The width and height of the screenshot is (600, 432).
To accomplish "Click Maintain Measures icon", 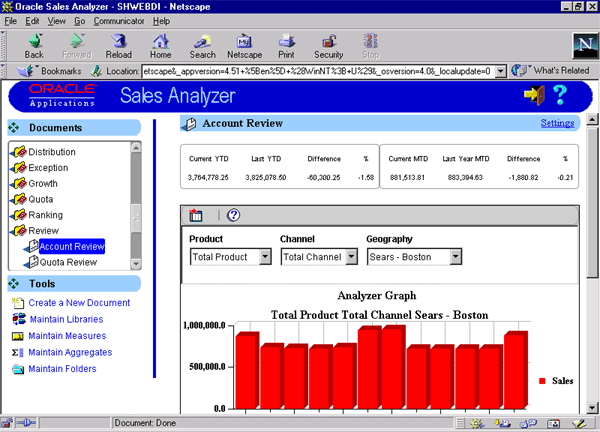I will point(18,336).
